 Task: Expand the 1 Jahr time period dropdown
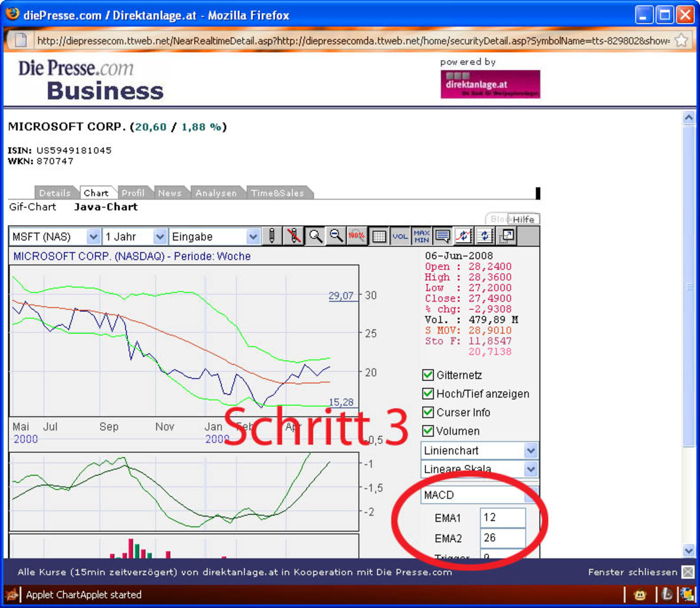(x=160, y=237)
